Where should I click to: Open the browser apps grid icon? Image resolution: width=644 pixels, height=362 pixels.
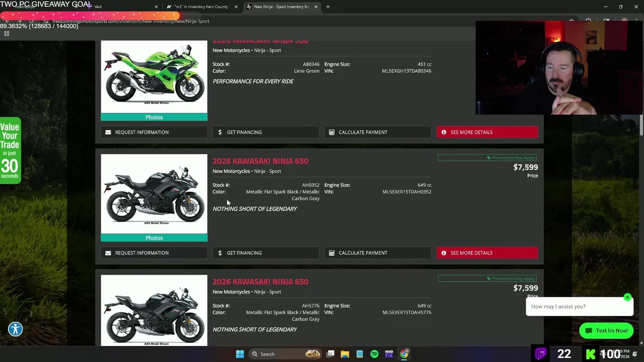7,34
